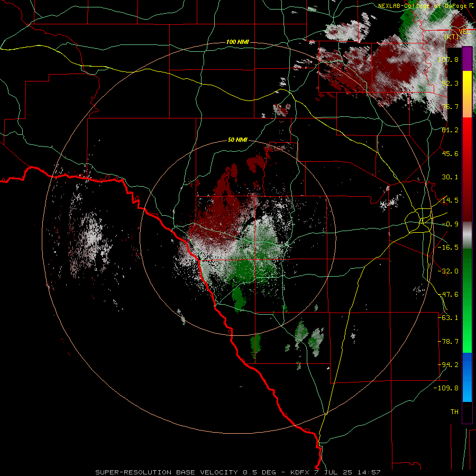The width and height of the screenshot is (476, 476).
Task: Click the -63.1 legend value
Action: coord(448,318)
